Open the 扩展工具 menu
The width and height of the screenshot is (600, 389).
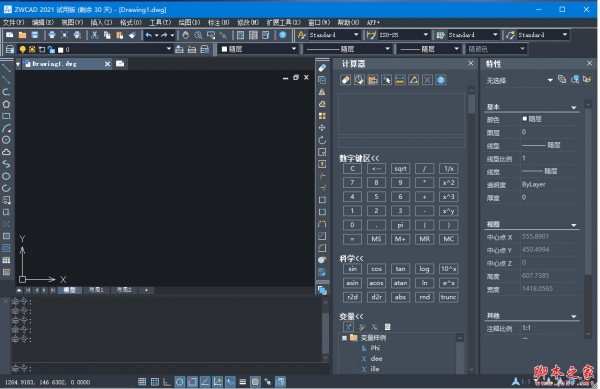point(283,23)
